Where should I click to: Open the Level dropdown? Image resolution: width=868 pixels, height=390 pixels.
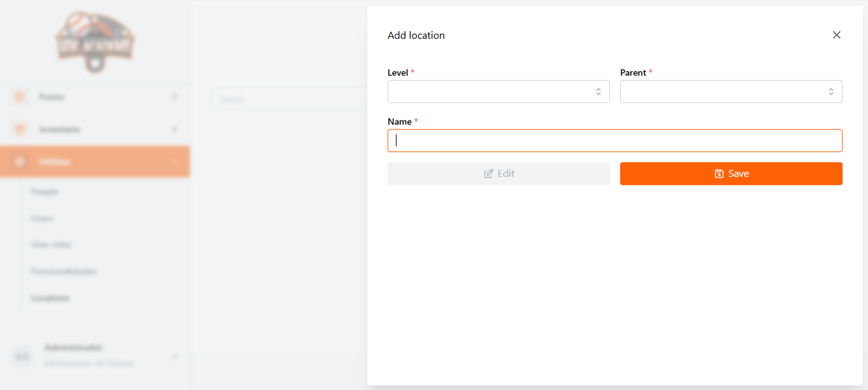coord(499,91)
